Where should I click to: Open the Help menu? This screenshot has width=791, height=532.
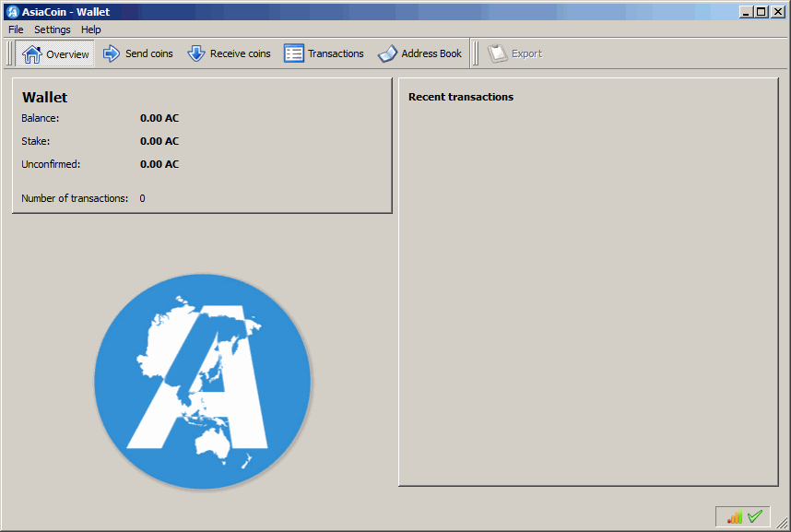[90, 30]
